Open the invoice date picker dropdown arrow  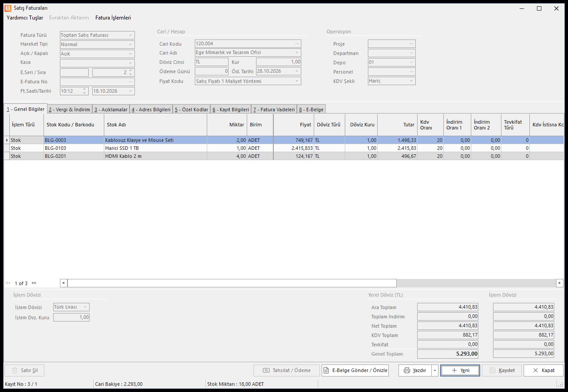[x=130, y=91]
